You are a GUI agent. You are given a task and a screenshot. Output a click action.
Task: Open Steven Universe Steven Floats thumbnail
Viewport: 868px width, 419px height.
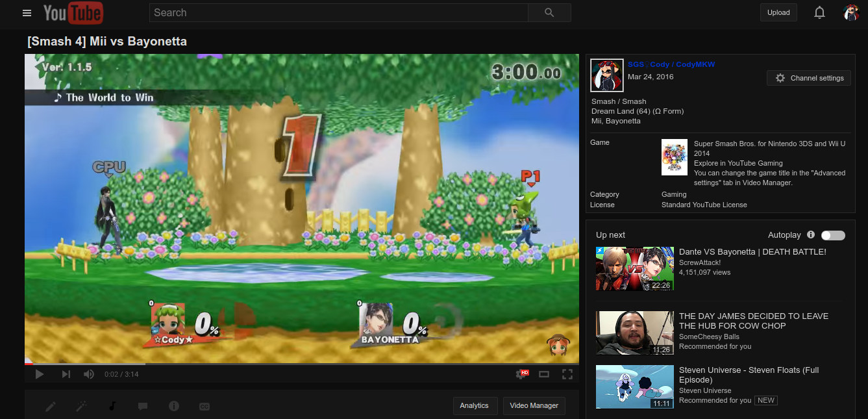(x=635, y=387)
